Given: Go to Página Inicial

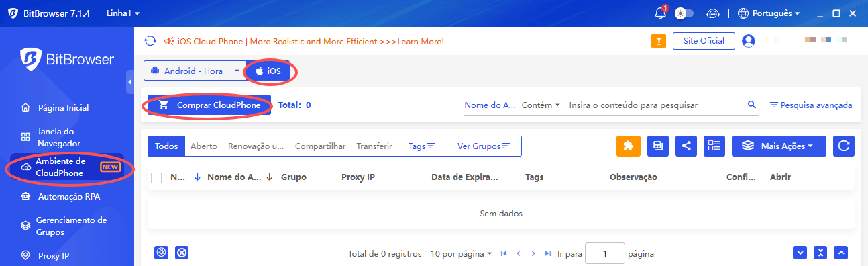Looking at the screenshot, I should tap(63, 108).
